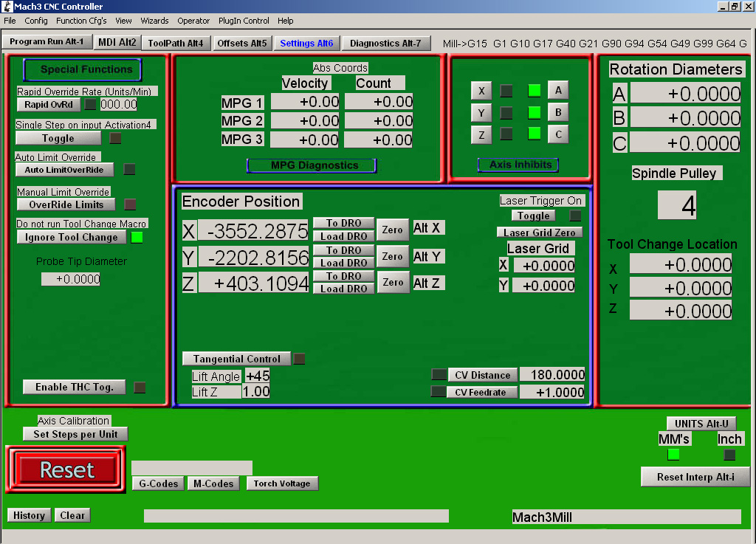Switch to Diagnostics Alt-7 tab
The image size is (756, 544).
coord(385,43)
